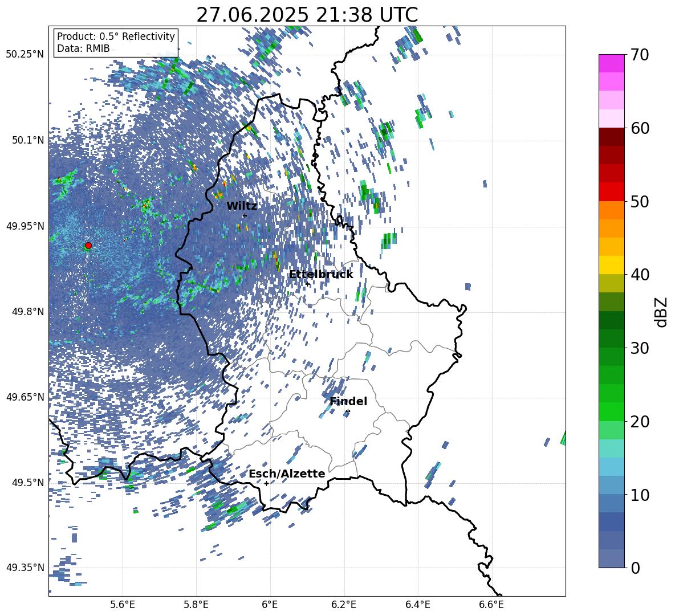Click the 10 tick label on colorbar
The width and height of the screenshot is (675, 616).
tap(640, 495)
